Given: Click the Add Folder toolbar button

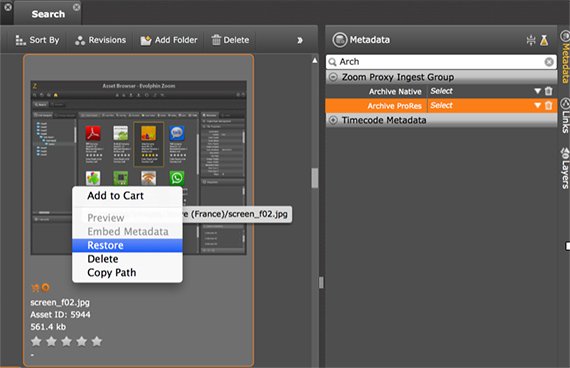Looking at the screenshot, I should point(169,40).
